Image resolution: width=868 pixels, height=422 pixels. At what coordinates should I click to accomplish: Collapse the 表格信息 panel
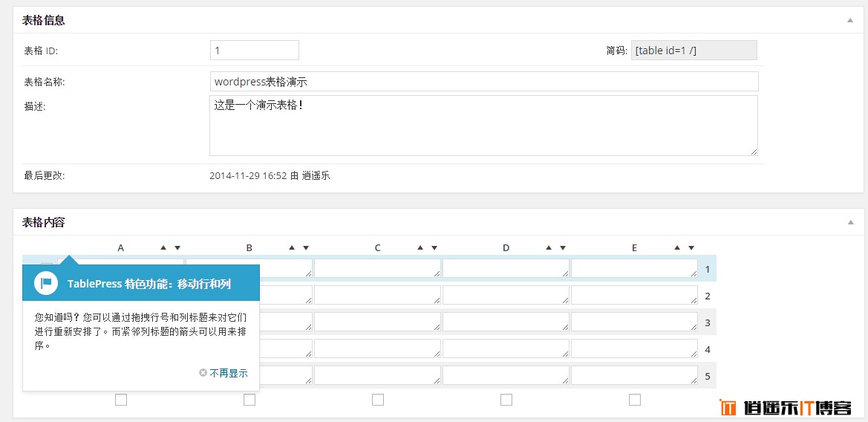(849, 21)
